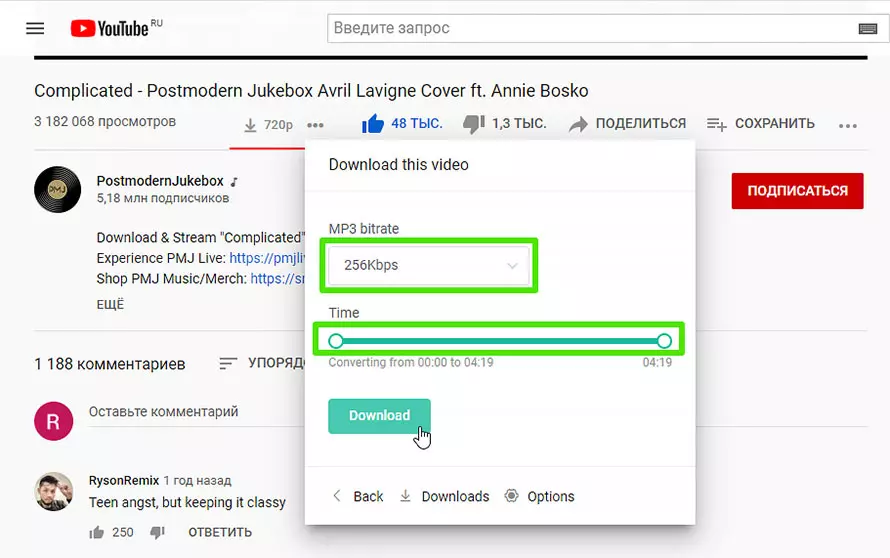This screenshot has height=558, width=890.
Task: Open Downloads in the popup footer
Action: tap(444, 496)
